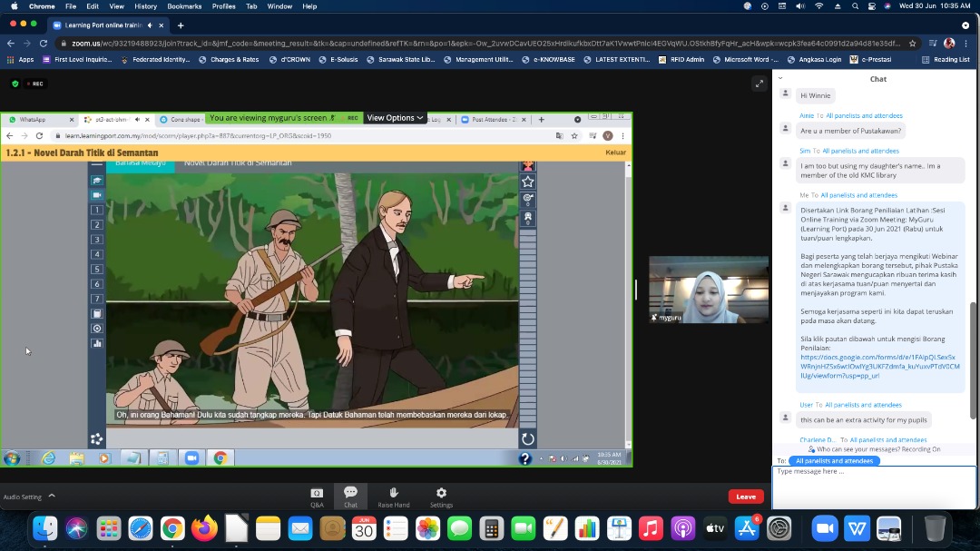
Task: Mute the tab via speaker icon on tab
Action: (x=150, y=25)
